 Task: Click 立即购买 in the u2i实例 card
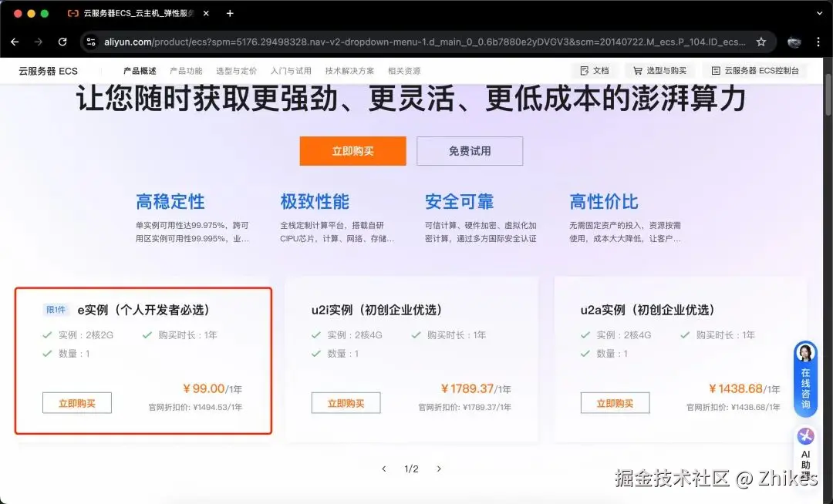coord(346,403)
